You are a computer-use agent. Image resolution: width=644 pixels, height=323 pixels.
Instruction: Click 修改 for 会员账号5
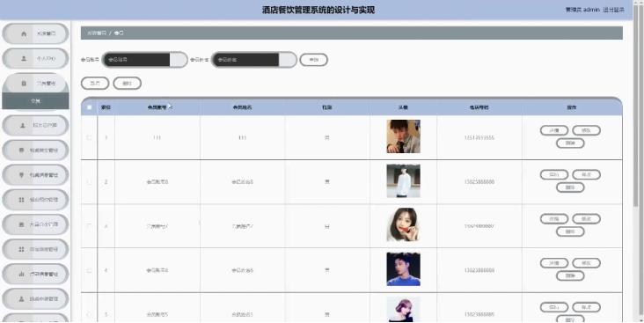[587, 307]
